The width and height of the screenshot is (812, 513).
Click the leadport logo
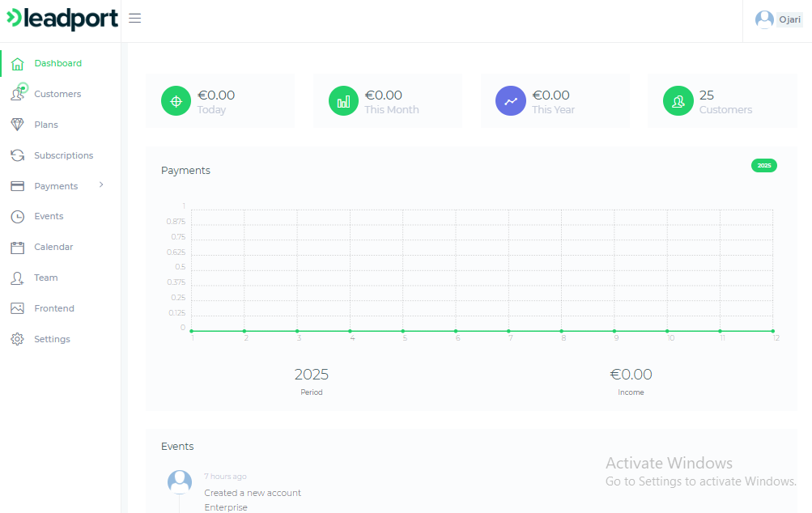pos(62,19)
